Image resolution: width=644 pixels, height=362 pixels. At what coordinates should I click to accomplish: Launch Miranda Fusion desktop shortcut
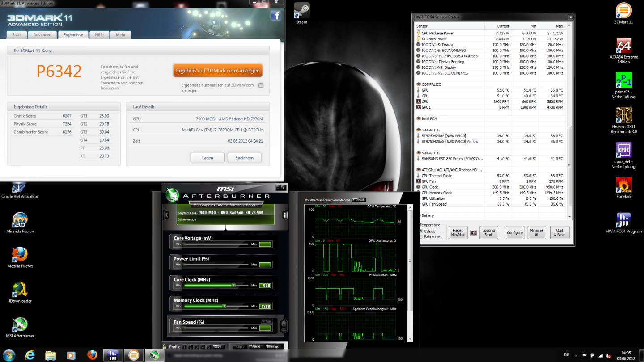[20, 223]
